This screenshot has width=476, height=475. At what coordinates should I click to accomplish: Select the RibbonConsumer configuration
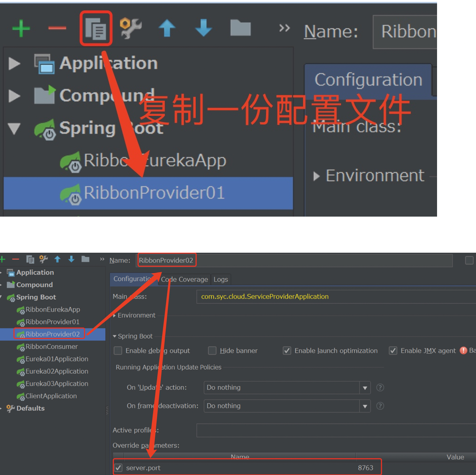pyautogui.click(x=51, y=347)
